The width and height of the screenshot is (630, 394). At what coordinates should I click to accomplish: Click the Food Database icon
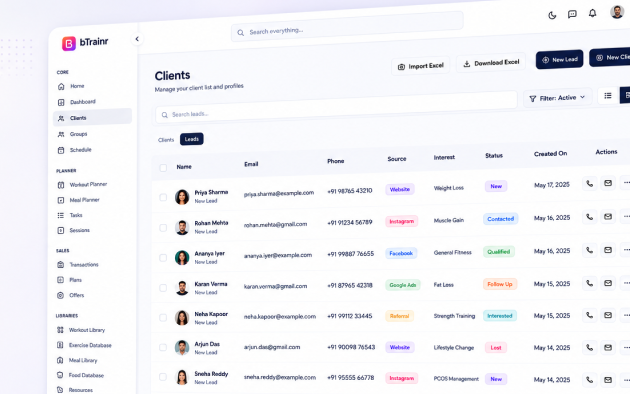pos(60,375)
